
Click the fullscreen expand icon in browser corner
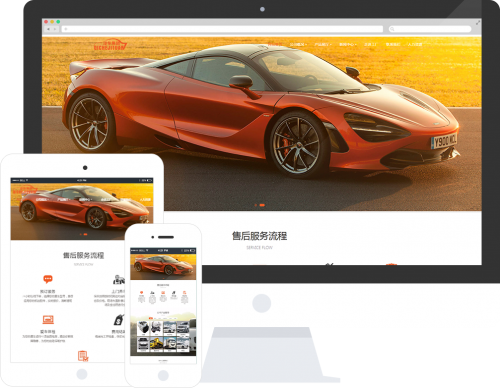(x=478, y=22)
